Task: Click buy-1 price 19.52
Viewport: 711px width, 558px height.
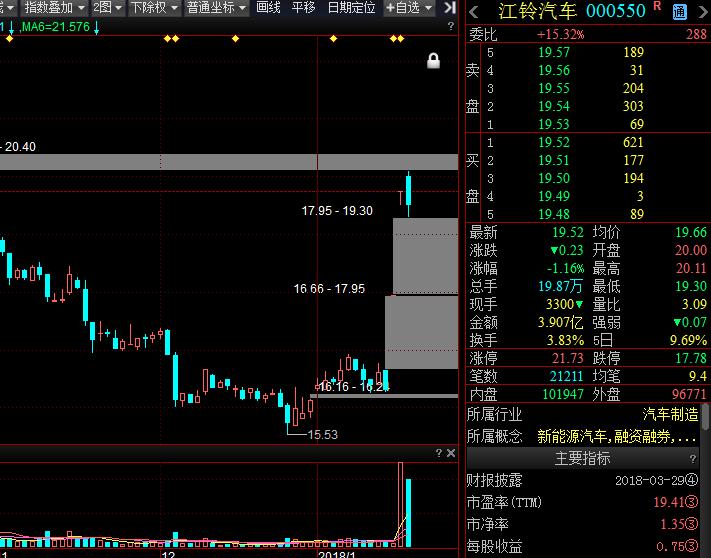Action: (554, 142)
